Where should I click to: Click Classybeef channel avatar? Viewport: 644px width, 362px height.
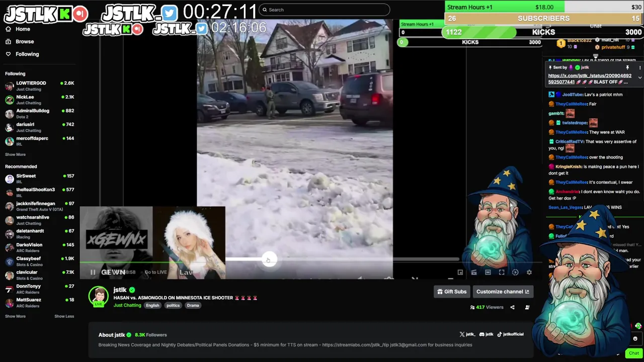(10, 261)
